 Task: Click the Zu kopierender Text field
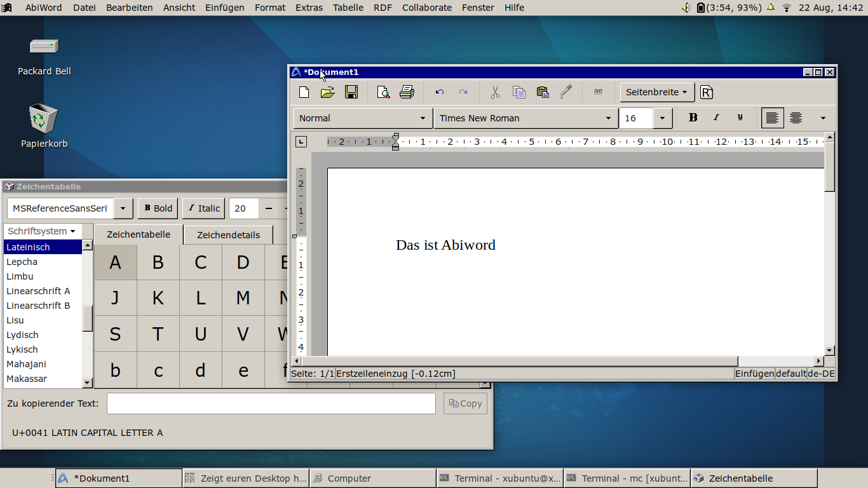271,403
